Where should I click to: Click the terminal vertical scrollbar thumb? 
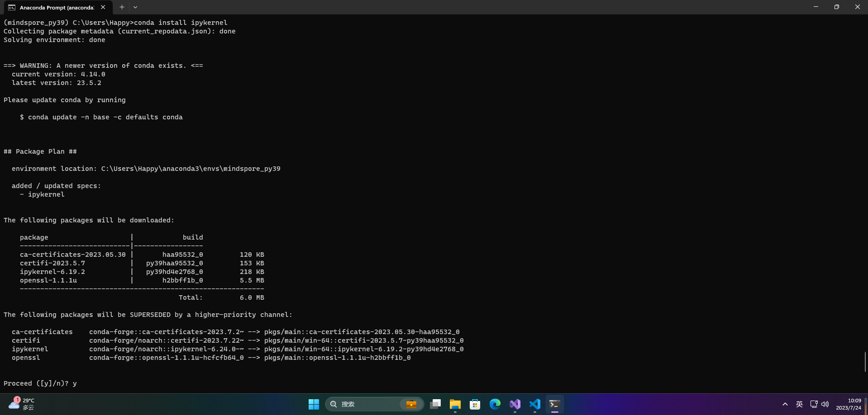coord(865,362)
